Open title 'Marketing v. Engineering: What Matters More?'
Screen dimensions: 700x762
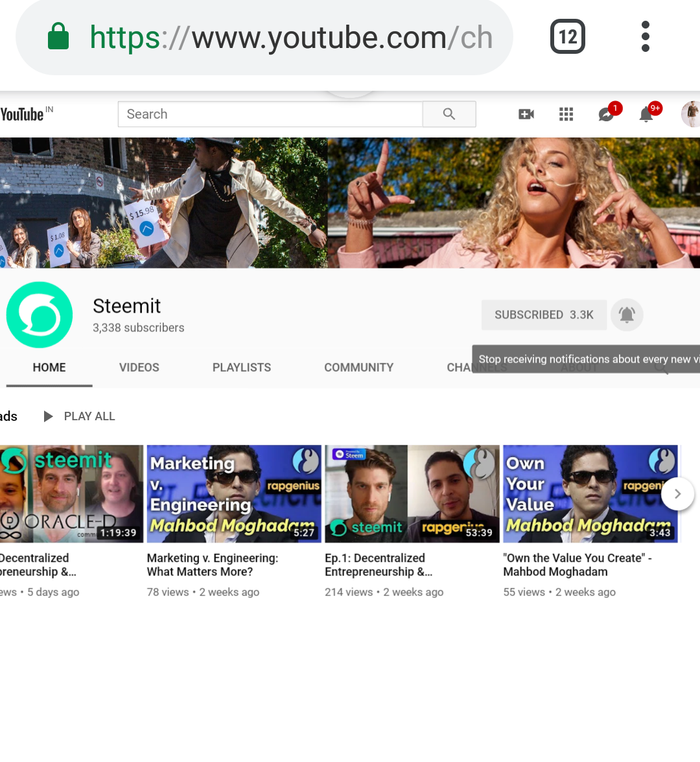click(x=213, y=565)
